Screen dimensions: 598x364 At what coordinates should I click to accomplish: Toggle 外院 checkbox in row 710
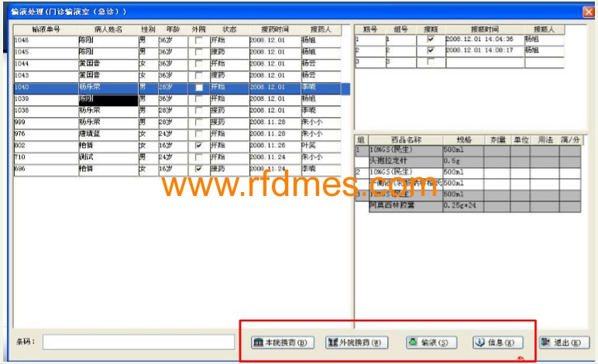click(x=199, y=157)
